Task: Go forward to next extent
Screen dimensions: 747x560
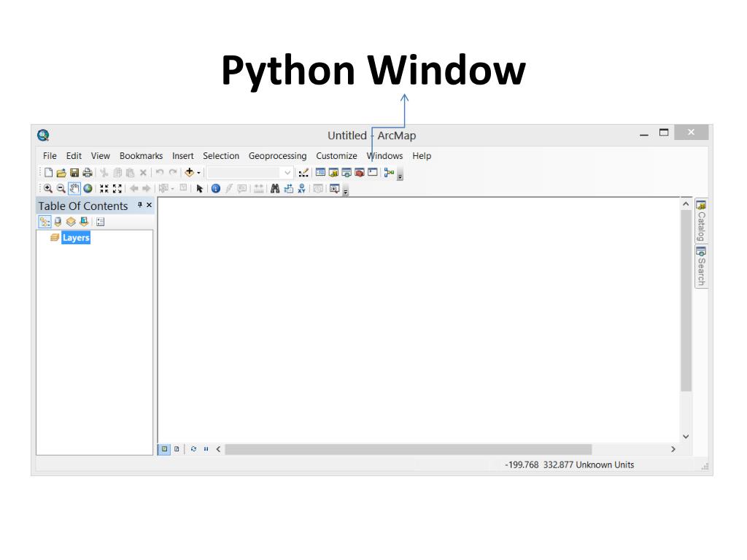Action: (146, 189)
